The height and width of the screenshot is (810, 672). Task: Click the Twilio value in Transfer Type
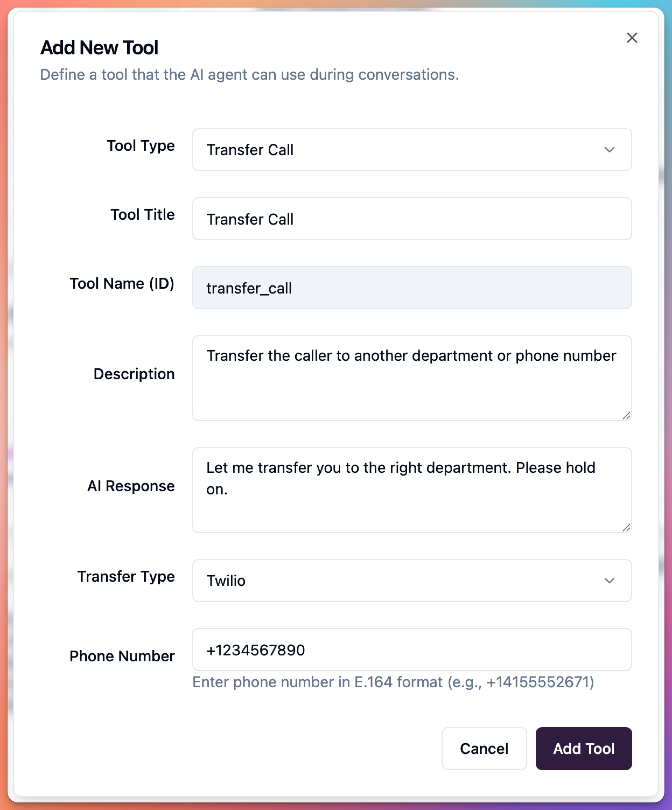(x=226, y=581)
